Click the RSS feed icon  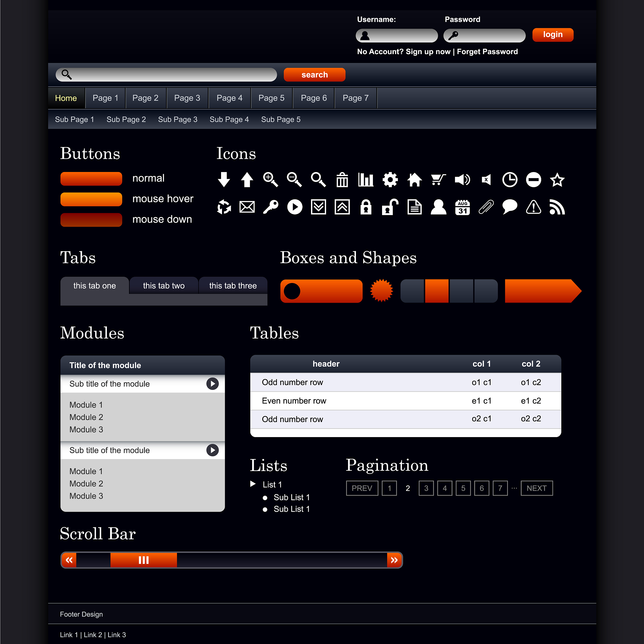[x=557, y=207]
